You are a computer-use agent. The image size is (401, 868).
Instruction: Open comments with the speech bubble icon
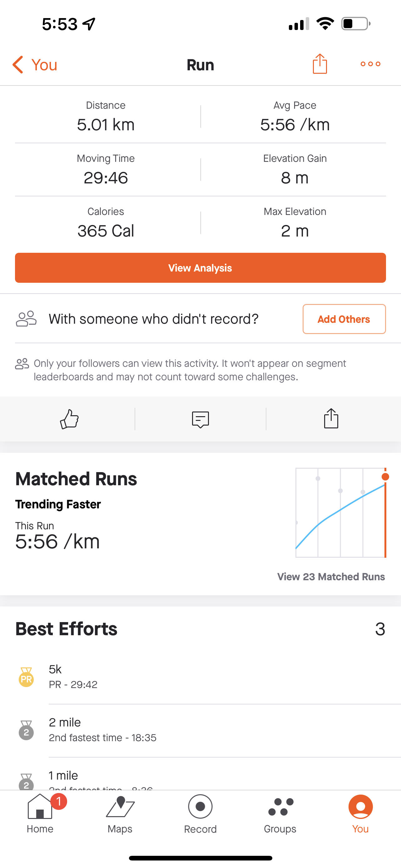pos(200,419)
